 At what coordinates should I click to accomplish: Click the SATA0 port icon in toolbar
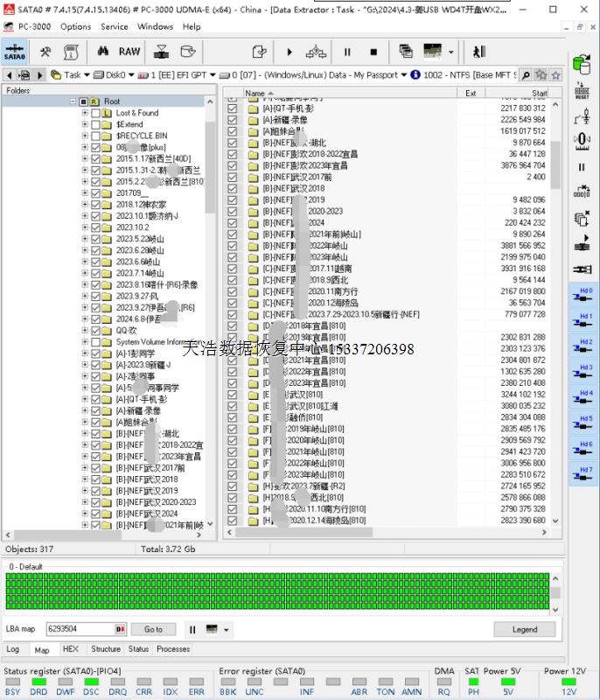14,52
